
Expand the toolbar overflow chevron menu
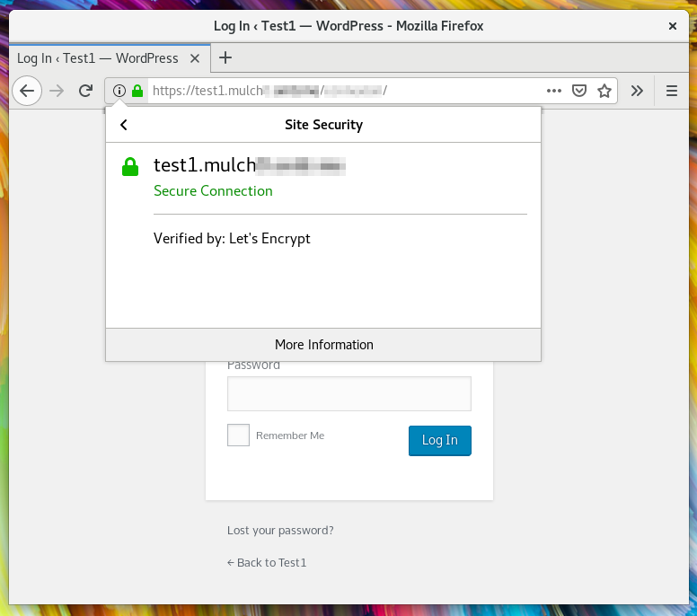coord(637,91)
